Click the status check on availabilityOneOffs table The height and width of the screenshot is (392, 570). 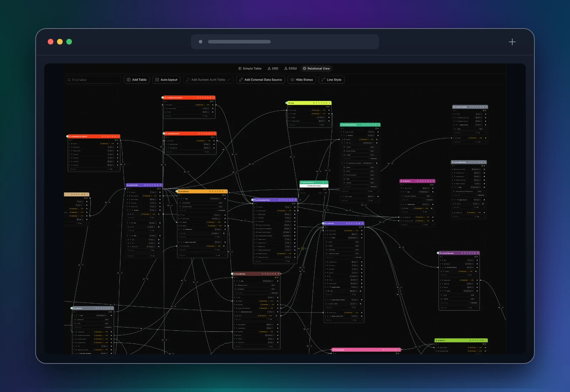(x=164, y=133)
